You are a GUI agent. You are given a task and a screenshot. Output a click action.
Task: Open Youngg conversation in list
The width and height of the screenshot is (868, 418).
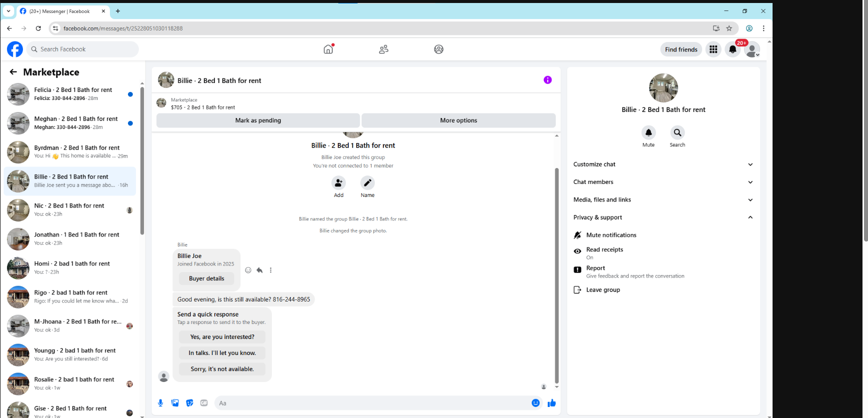pyautogui.click(x=70, y=355)
